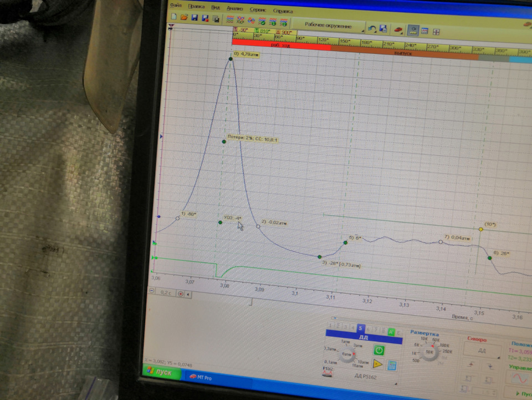Open the Рабочее окружение dropdown
The image size is (532, 400).
[328, 26]
